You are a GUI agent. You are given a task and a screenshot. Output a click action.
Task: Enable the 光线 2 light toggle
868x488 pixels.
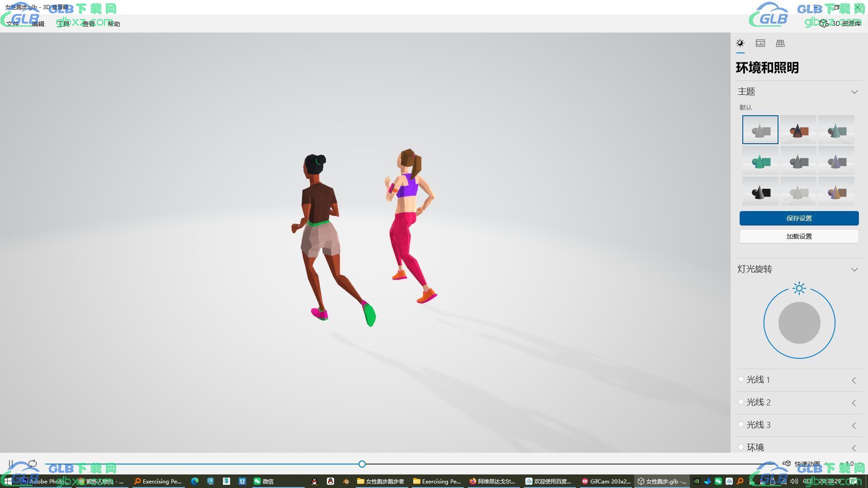coord(741,402)
